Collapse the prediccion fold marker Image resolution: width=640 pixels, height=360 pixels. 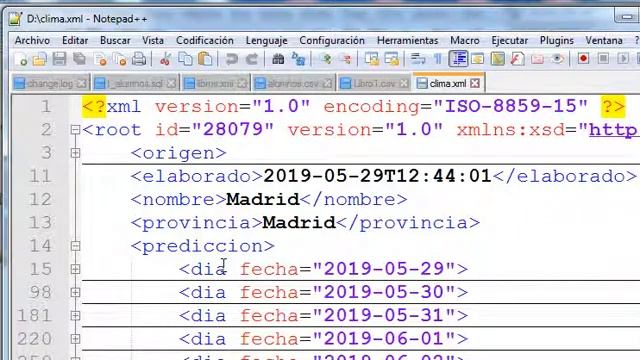point(75,246)
